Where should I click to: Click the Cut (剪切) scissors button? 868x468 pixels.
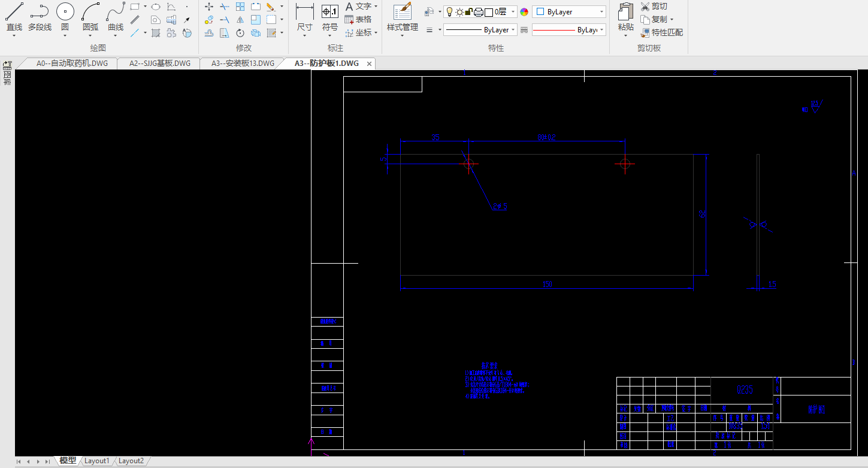[x=654, y=6]
